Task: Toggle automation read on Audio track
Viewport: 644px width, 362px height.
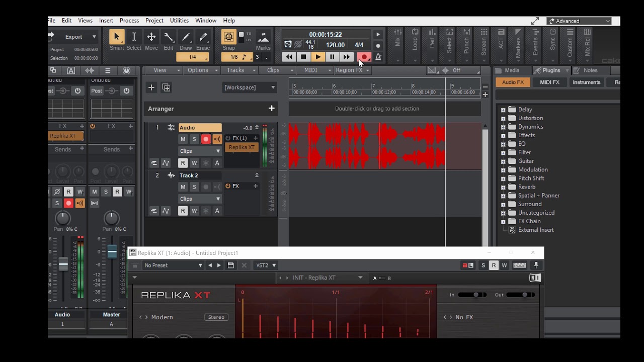Action: tap(183, 163)
